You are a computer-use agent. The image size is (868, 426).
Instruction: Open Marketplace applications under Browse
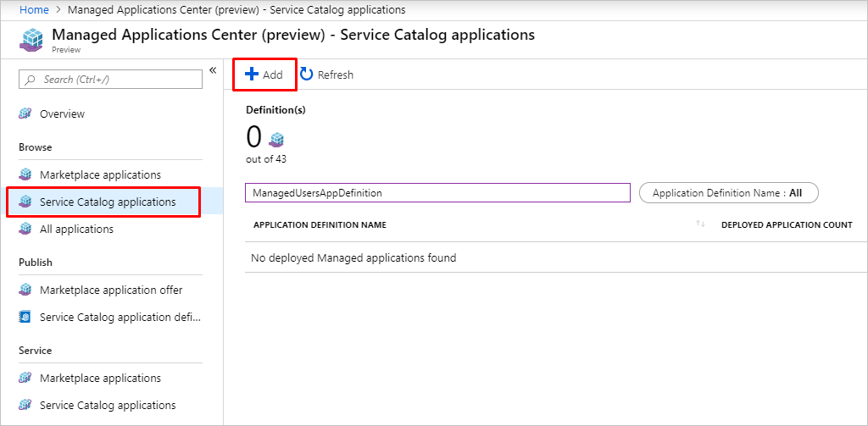click(x=100, y=174)
